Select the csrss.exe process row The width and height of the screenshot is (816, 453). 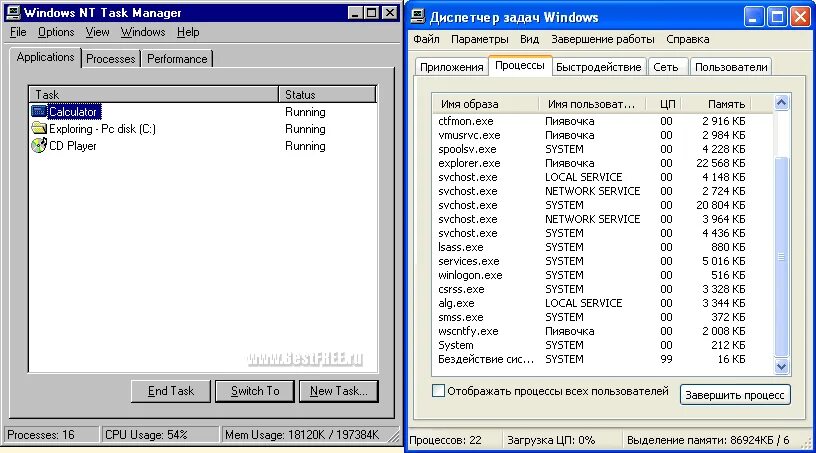(602, 289)
